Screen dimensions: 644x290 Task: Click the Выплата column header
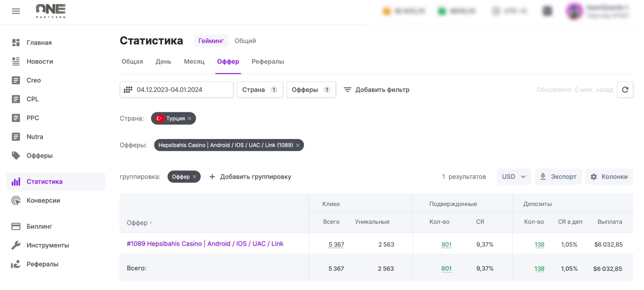click(610, 222)
